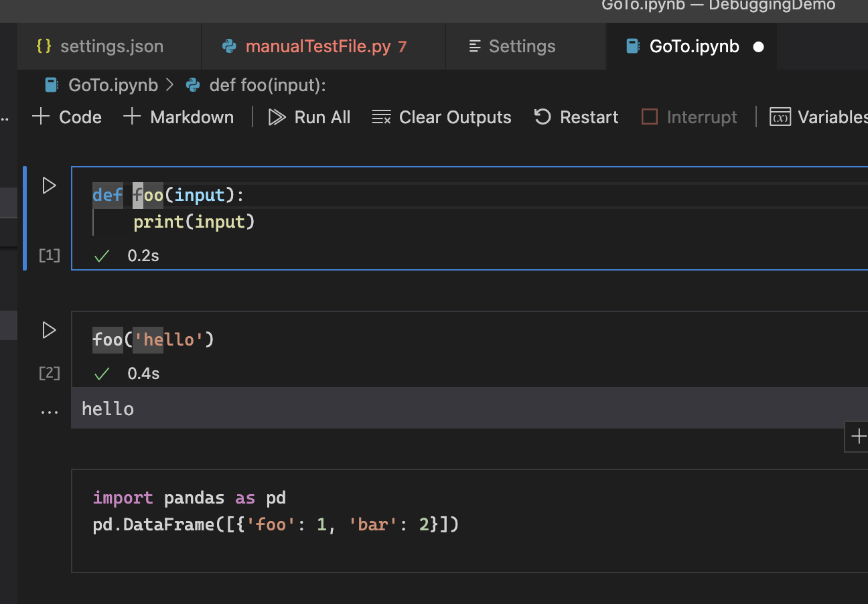Click the unsaved dot on GoTo.ipynb tab
The height and width of the screenshot is (604, 868).
758,47
